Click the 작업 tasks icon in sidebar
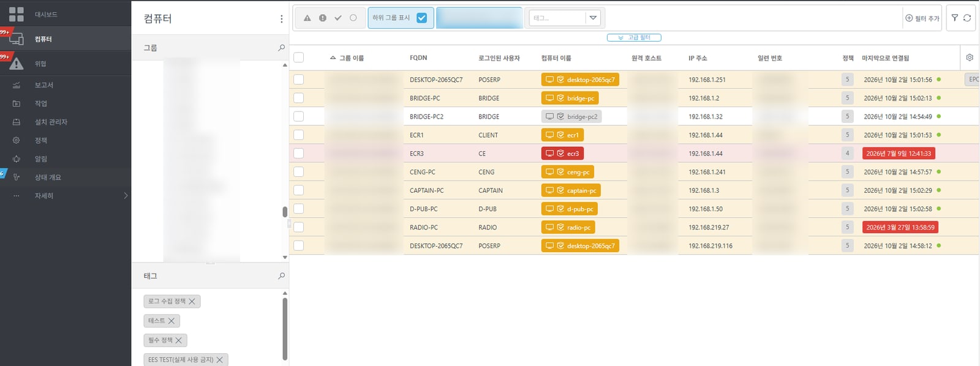 click(x=17, y=103)
